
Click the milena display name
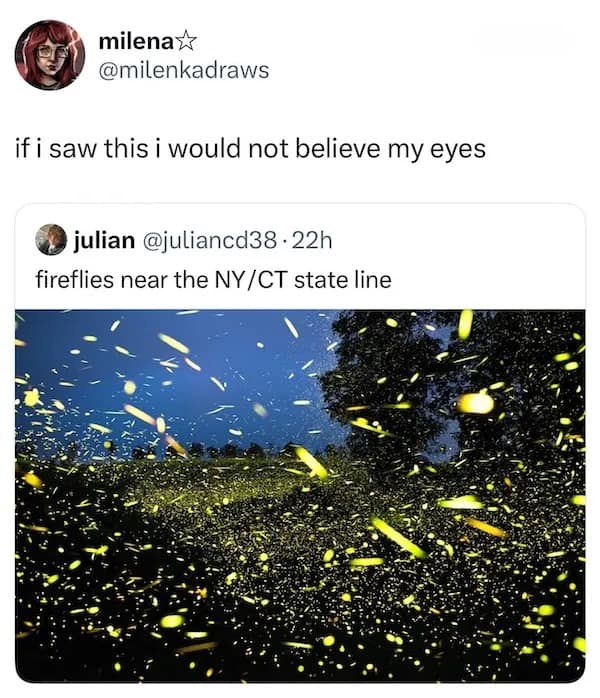pyautogui.click(x=136, y=42)
